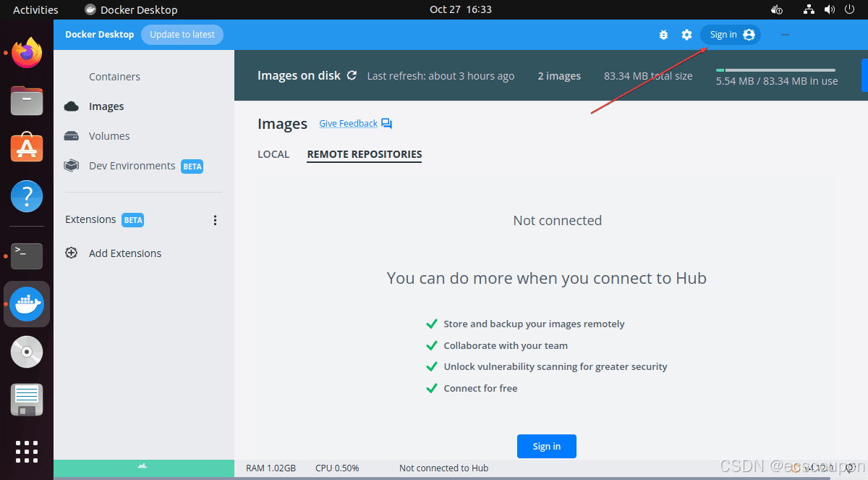Screen dimensions: 868x480
Task: Click the 'Last refresh: about 3 hours ago' text
Action: click(x=441, y=76)
